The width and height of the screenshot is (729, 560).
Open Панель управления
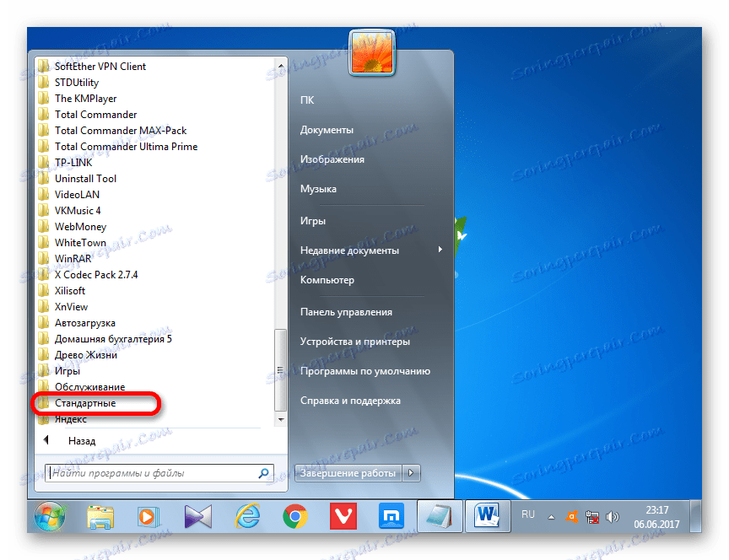(346, 312)
